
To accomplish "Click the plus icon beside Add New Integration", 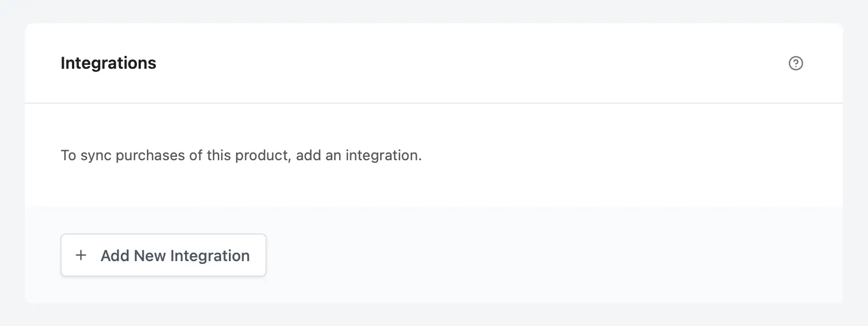I will point(81,255).
